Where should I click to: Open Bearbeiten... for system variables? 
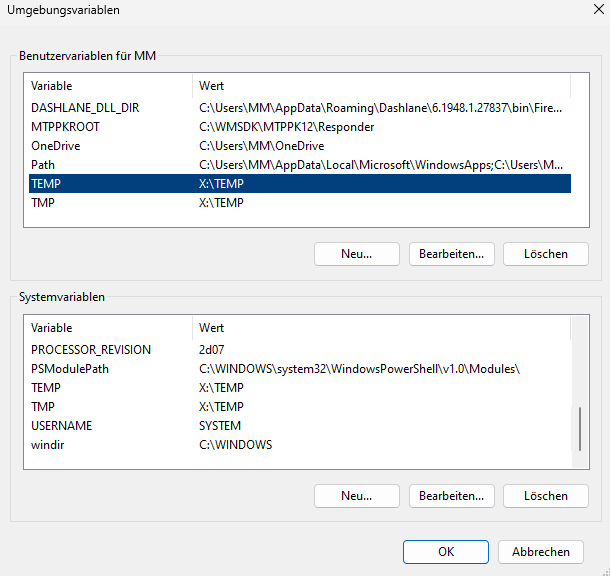451,496
